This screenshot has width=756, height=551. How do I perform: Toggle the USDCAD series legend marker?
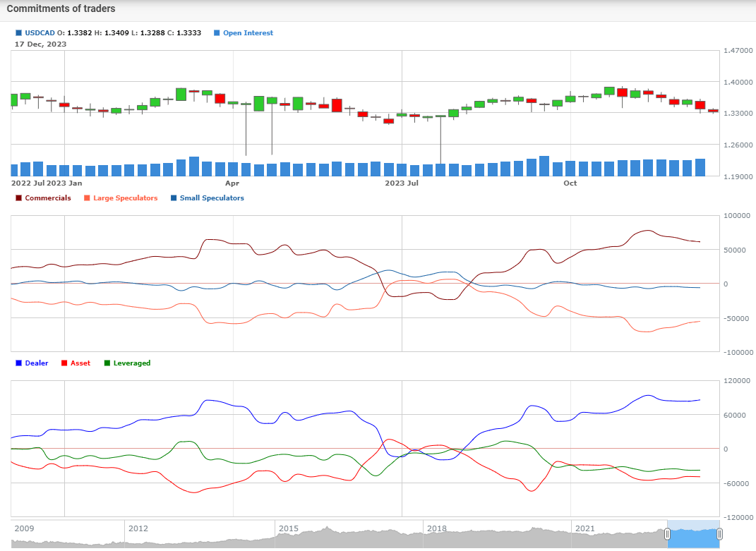18,33
